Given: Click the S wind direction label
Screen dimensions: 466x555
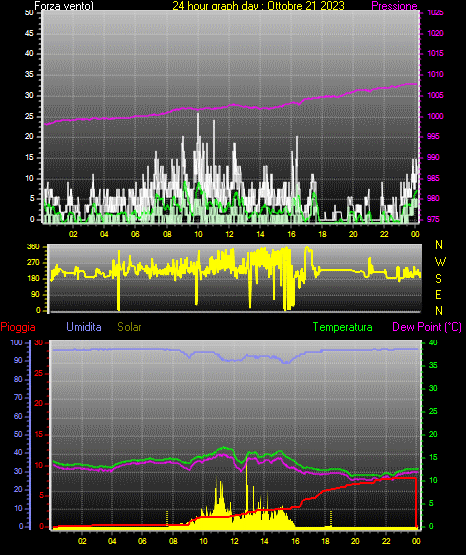Looking at the screenshot, I should pyautogui.click(x=438, y=279).
